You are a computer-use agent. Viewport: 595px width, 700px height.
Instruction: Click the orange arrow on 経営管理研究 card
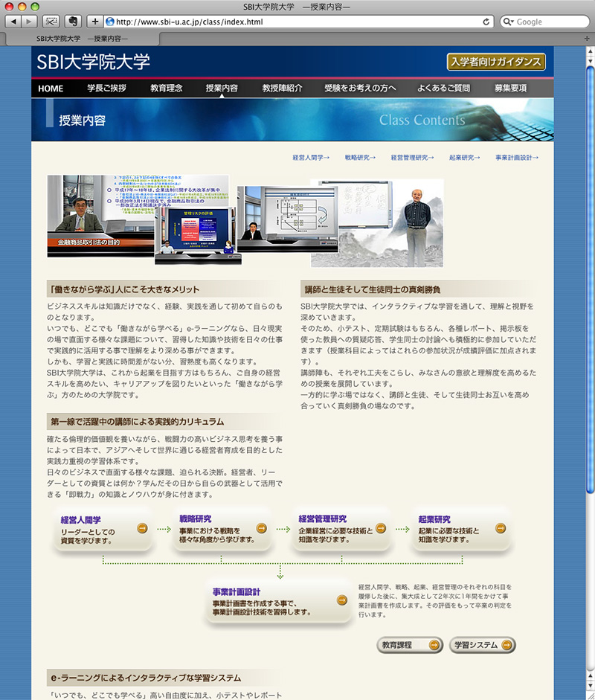(x=381, y=529)
